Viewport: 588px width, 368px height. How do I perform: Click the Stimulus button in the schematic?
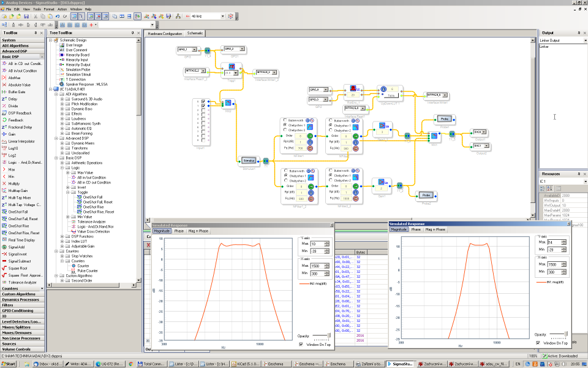coord(249,161)
